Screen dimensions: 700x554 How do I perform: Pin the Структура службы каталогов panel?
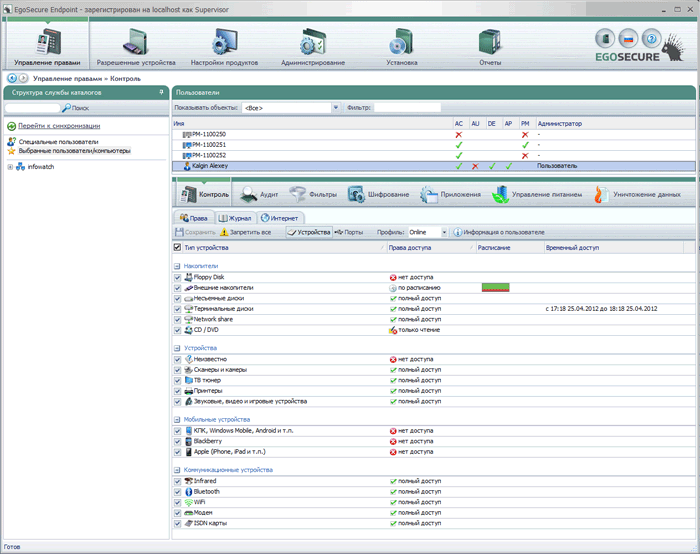[161, 92]
